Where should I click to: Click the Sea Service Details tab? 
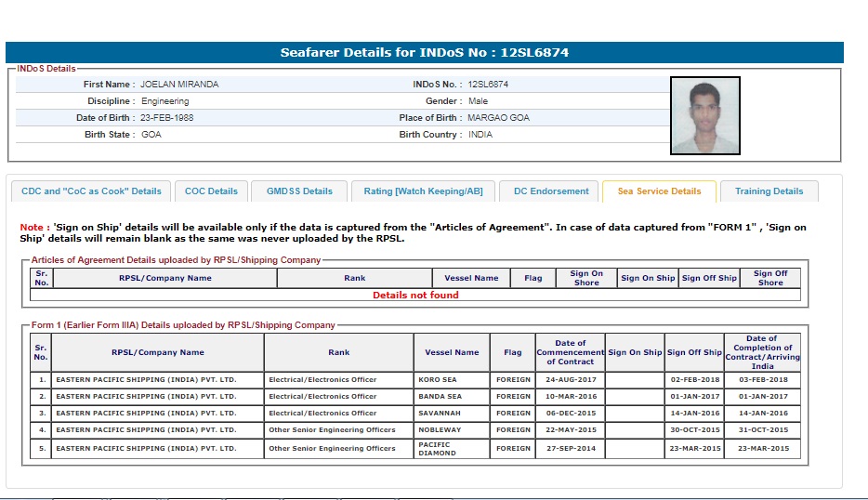(x=659, y=191)
